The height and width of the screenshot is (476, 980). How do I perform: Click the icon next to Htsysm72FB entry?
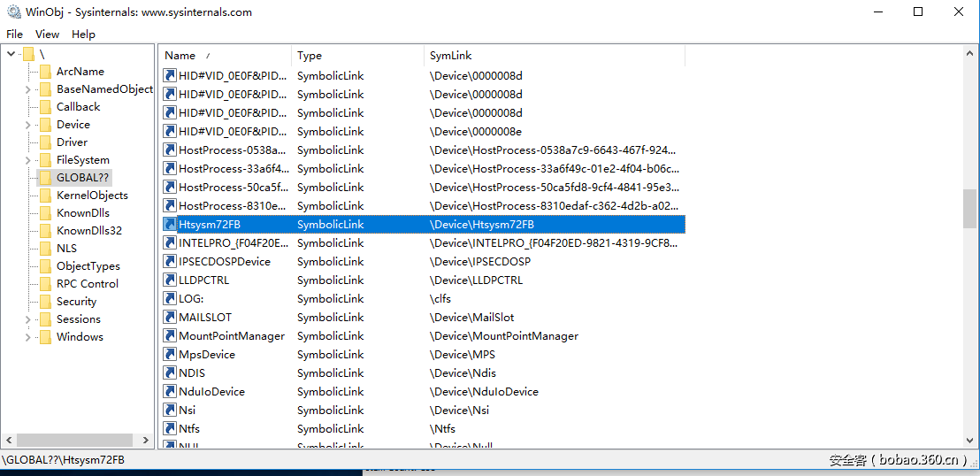[171, 224]
